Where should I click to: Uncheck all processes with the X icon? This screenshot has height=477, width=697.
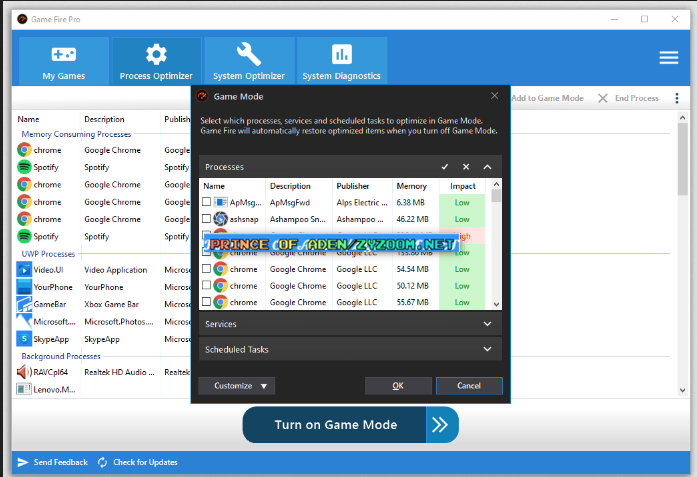466,167
